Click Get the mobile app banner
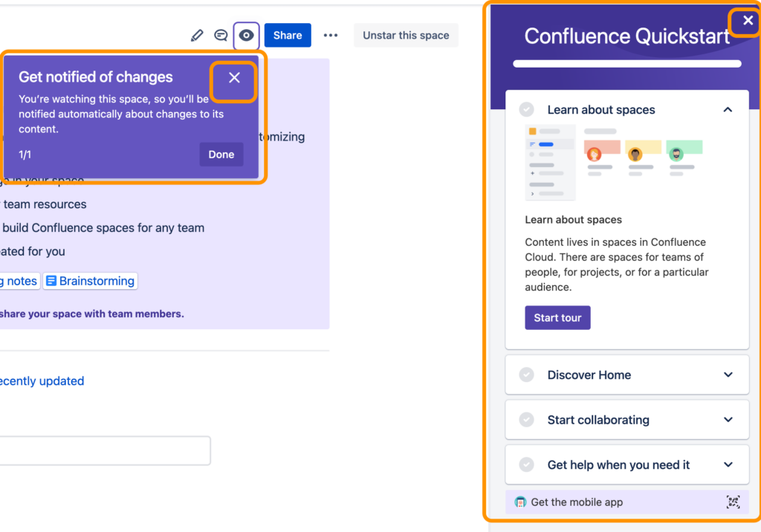This screenshot has height=532, width=761. tap(627, 502)
